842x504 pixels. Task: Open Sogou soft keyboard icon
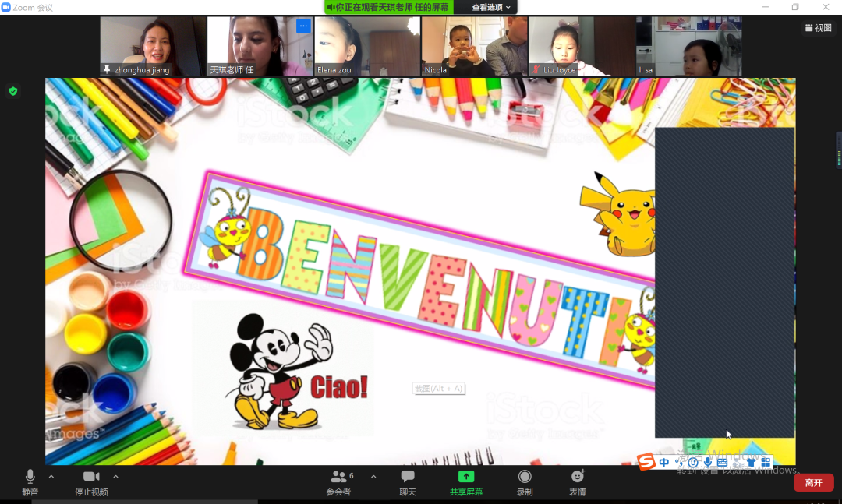722,462
